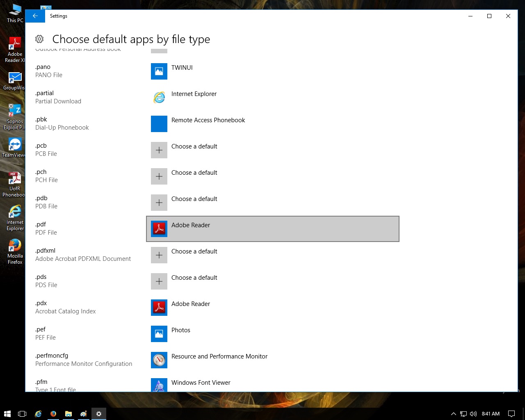
Task: Choose a default for .pcb files
Action: tap(273, 150)
